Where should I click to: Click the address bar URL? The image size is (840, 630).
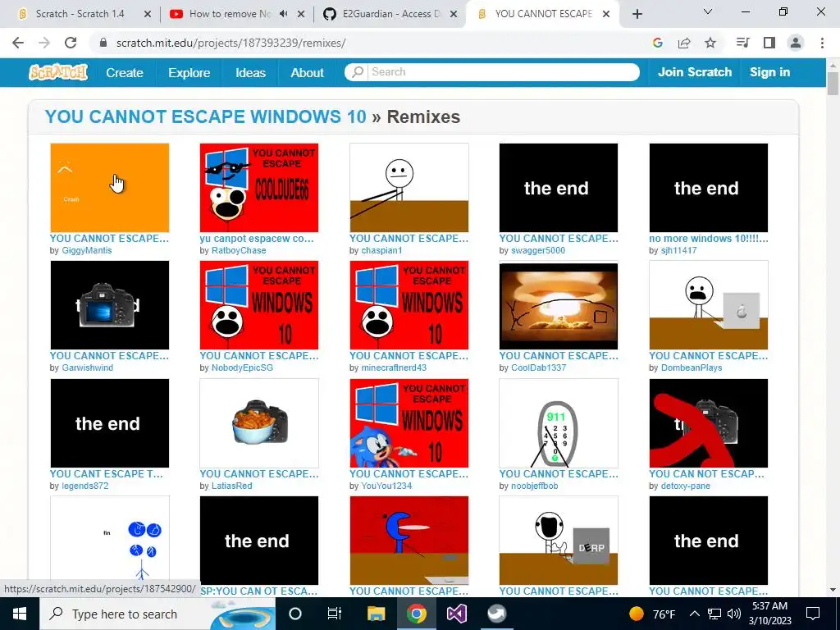[x=231, y=43]
